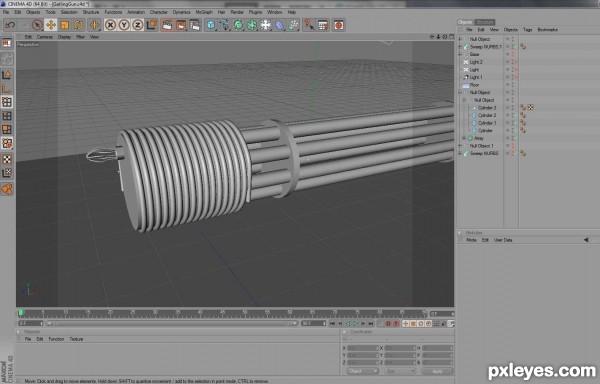Image resolution: width=600 pixels, height=384 pixels.
Task: Open the MoGraph menu
Action: (204, 12)
